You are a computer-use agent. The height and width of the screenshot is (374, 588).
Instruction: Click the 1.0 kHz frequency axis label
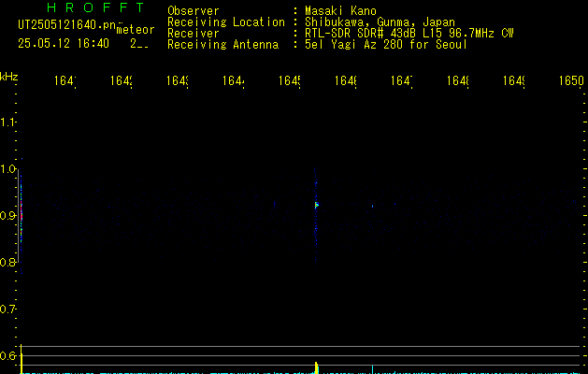pos(7,169)
